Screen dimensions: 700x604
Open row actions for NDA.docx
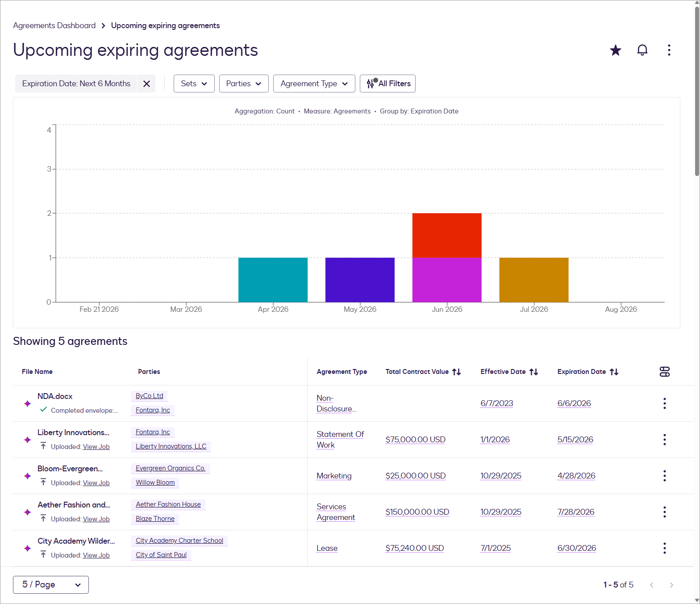pyautogui.click(x=665, y=403)
